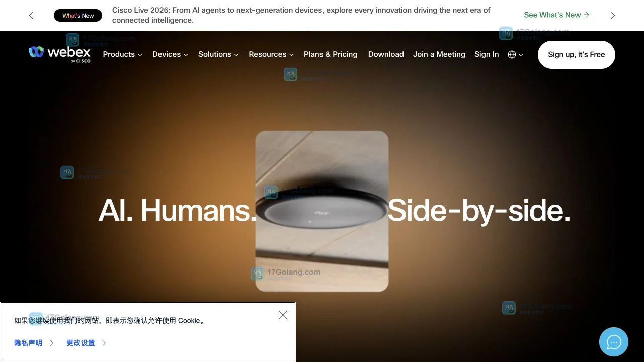Open 更改设置 cookie settings link
This screenshot has width=644, height=362.
tap(87, 343)
